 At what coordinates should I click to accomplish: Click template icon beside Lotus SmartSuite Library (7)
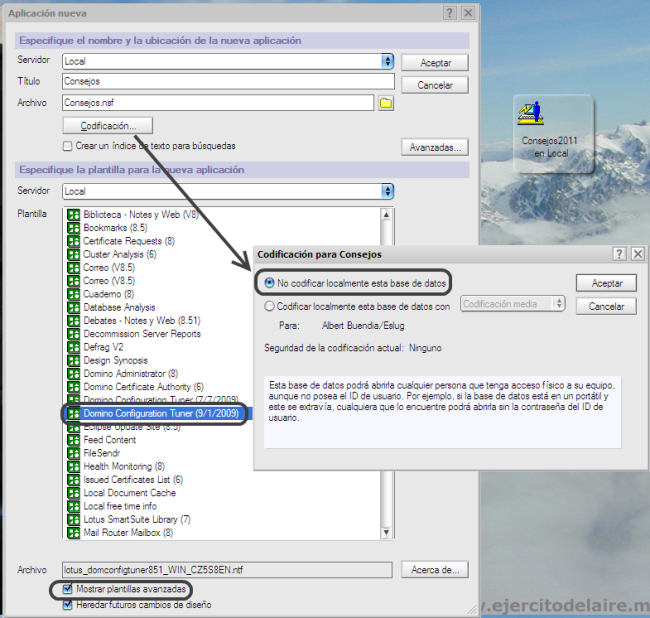click(x=73, y=520)
